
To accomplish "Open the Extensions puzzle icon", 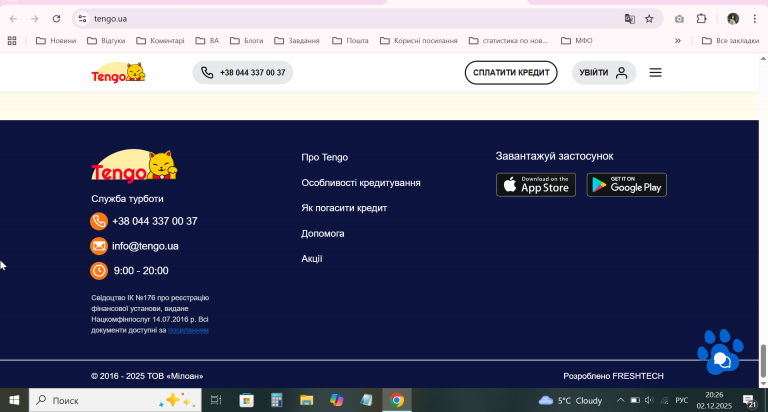I will click(701, 19).
